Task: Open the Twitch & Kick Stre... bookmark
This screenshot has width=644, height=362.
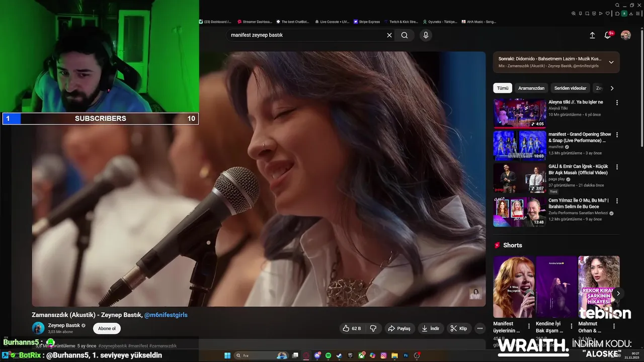Action: (401, 22)
